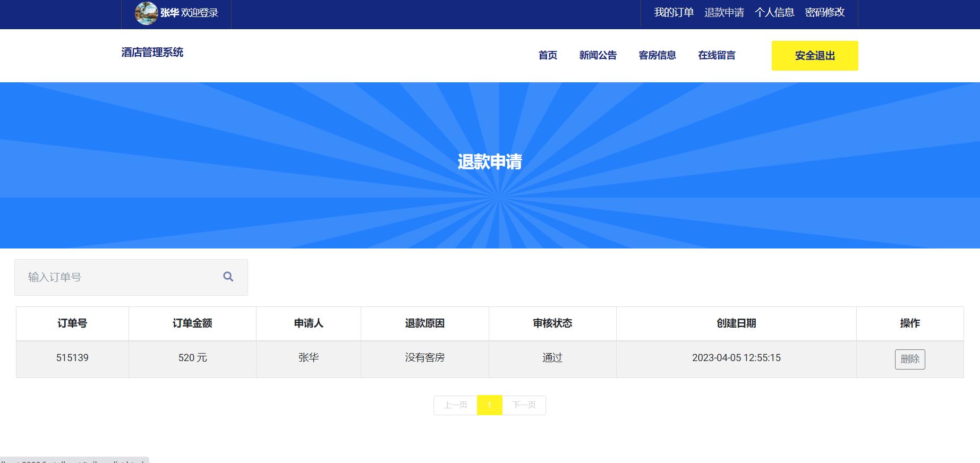This screenshot has height=463, width=980.
Task: Click the 订单金额 column header
Action: (x=192, y=323)
